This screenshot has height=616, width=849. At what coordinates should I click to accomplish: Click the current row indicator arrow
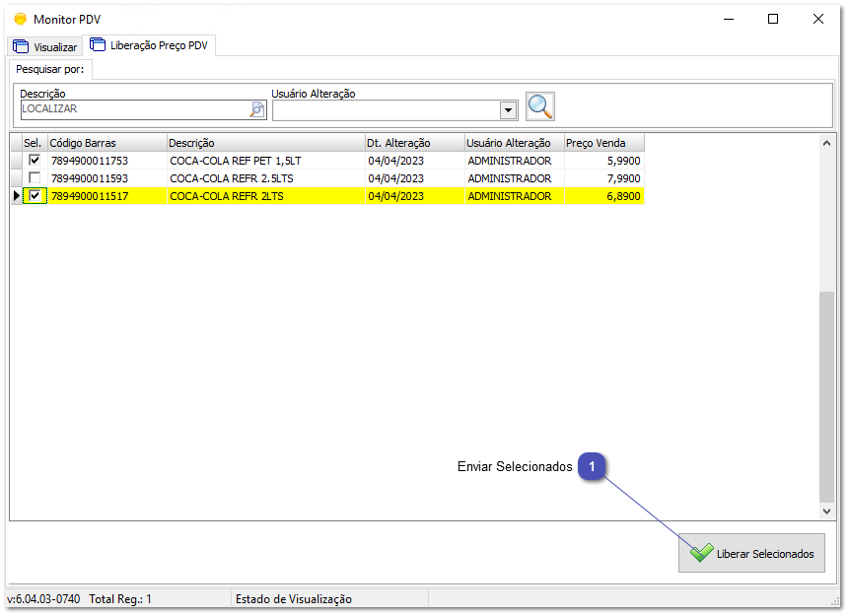click(x=15, y=197)
